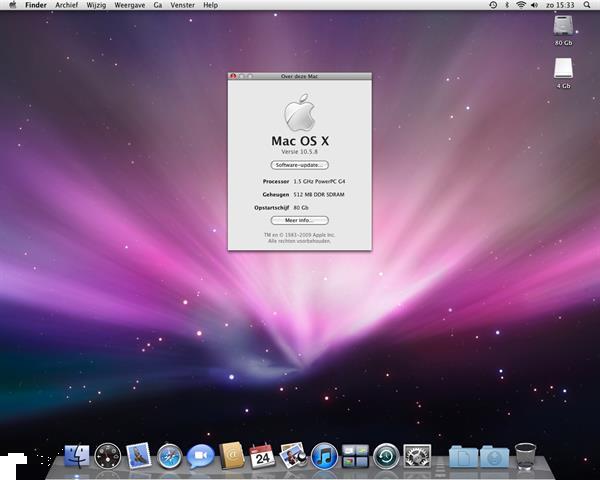The height and width of the screenshot is (480, 600).
Task: Click the Software-update button
Action: pyautogui.click(x=300, y=165)
